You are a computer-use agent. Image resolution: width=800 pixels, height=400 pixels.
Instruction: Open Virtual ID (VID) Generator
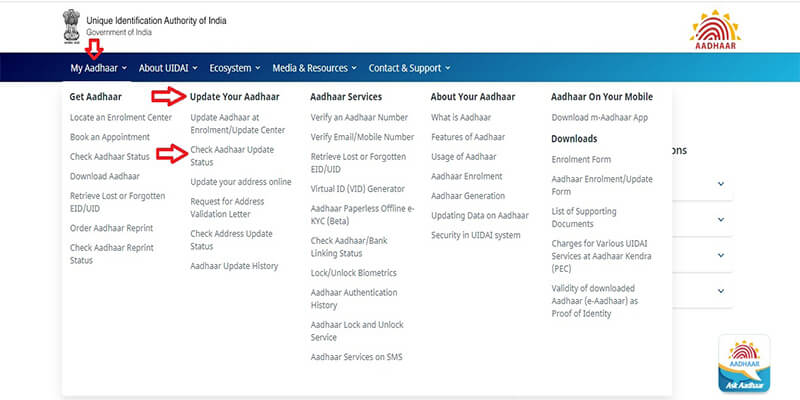click(x=358, y=189)
